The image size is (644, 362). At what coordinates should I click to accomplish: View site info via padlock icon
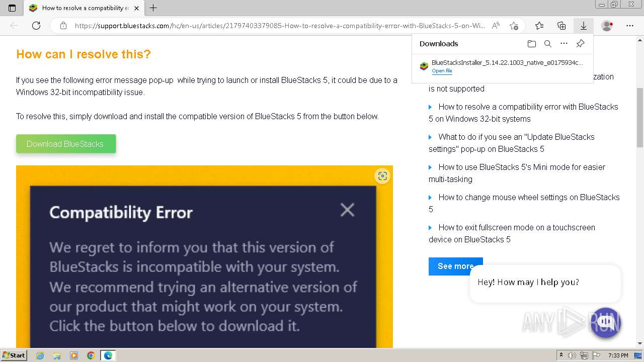tap(63, 26)
